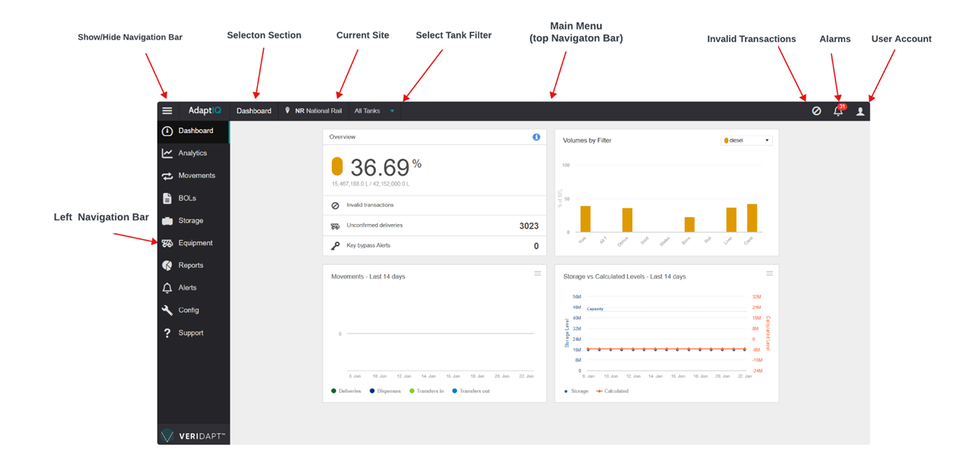Image resolution: width=980 pixels, height=466 pixels.
Task: Select Movements in the left menu
Action: pos(196,176)
